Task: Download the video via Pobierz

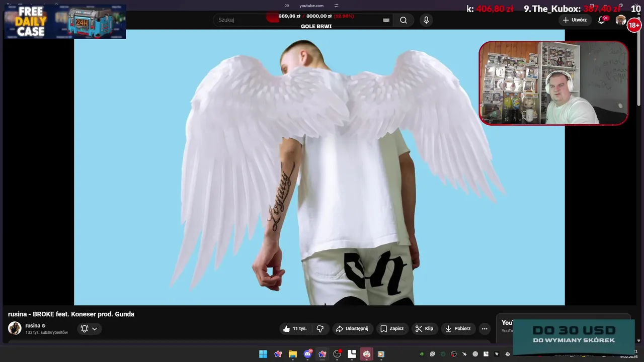Action: (x=458, y=329)
